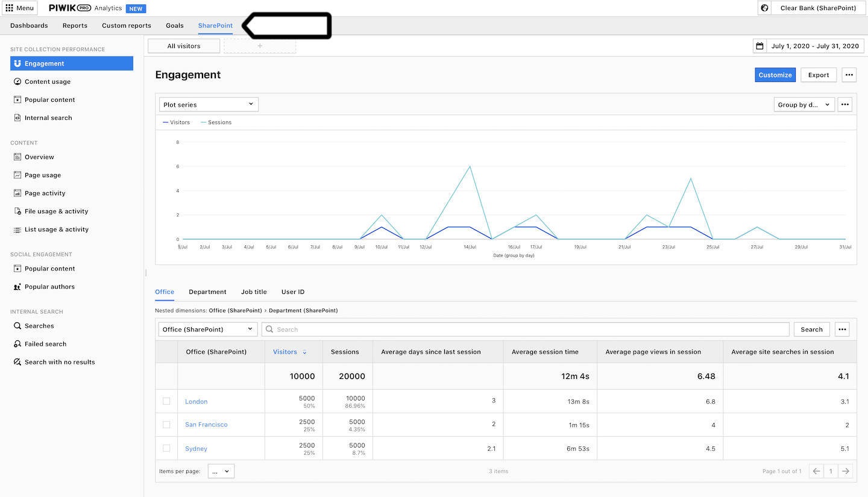Click the Searches magnifier icon

[x=17, y=326]
